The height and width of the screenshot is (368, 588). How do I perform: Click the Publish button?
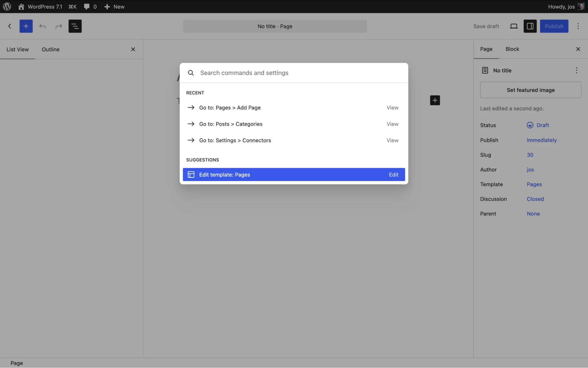(x=554, y=26)
